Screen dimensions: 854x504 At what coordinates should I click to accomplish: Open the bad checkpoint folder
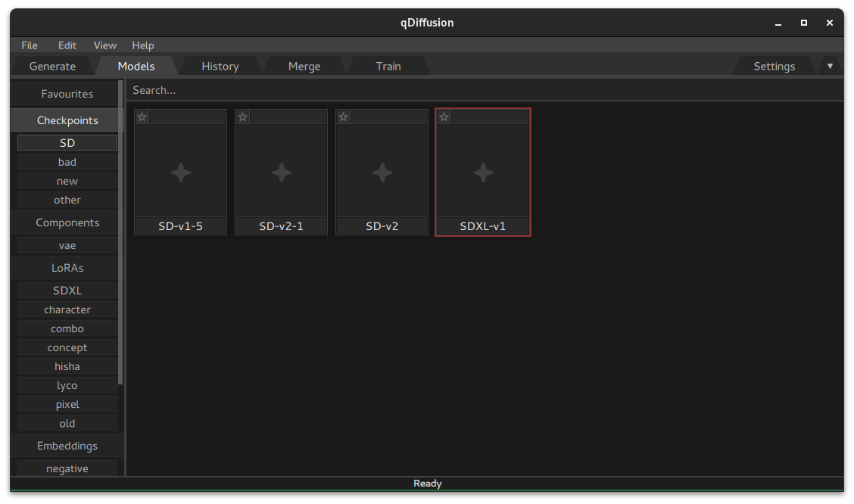tap(67, 162)
